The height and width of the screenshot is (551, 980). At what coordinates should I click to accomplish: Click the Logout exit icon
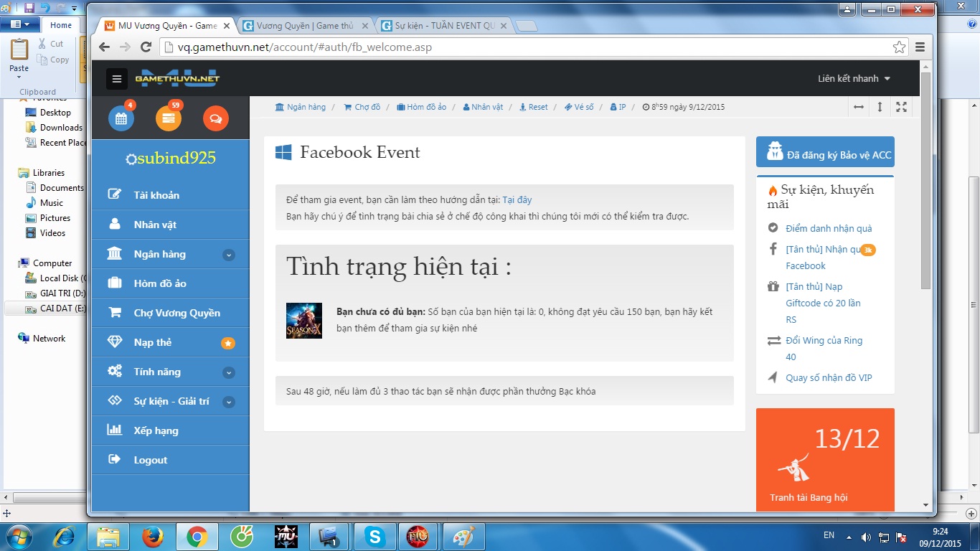pos(114,459)
